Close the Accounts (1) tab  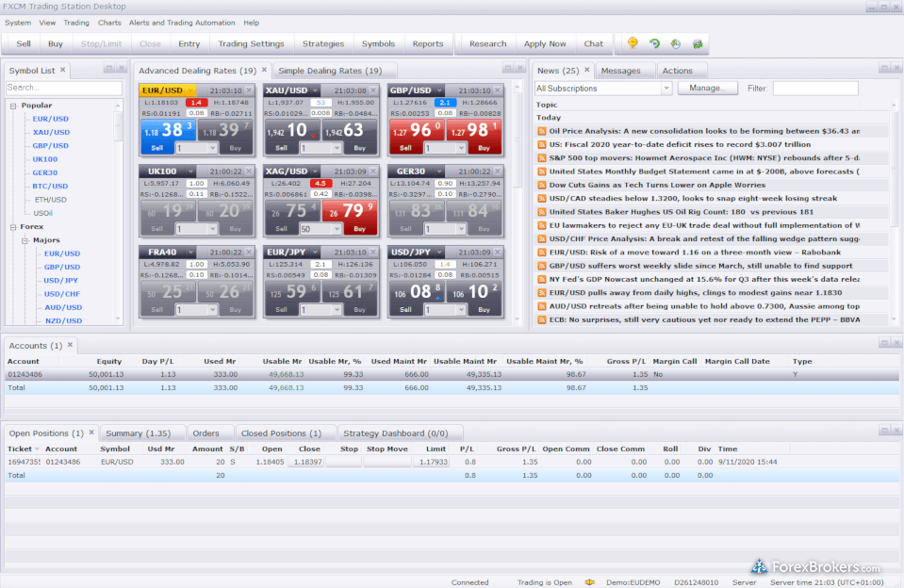click(70, 345)
